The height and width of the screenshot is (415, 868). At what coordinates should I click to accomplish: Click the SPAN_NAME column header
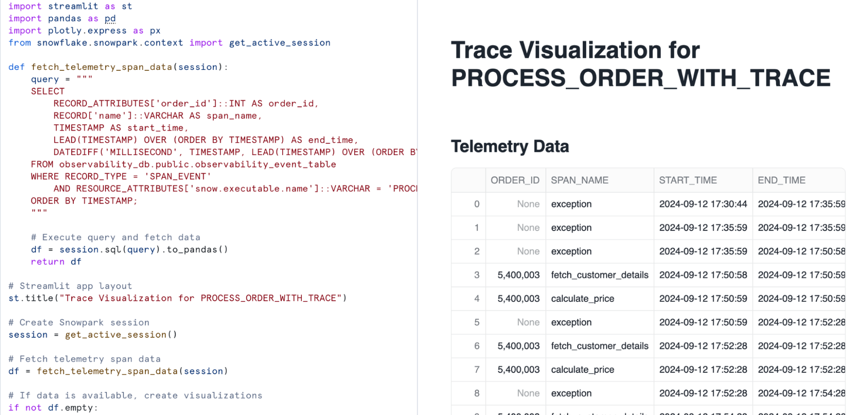click(580, 180)
